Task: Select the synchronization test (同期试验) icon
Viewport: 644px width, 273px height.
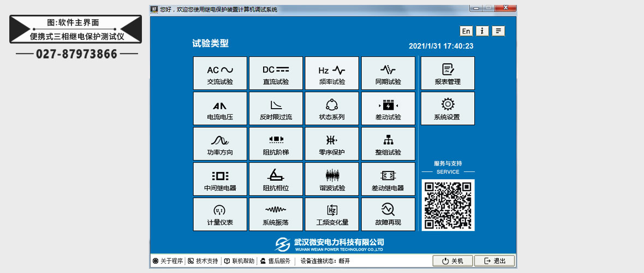Action: coord(388,73)
